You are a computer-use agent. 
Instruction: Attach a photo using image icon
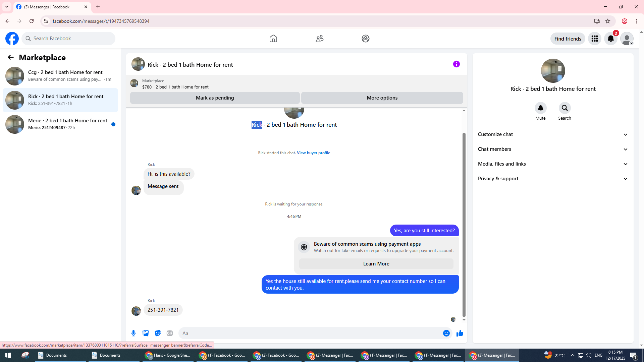pos(146,333)
